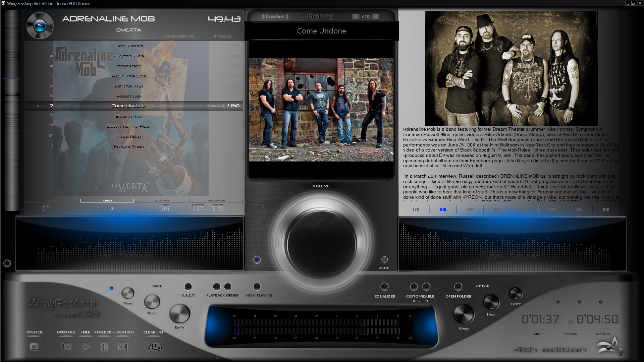The image size is (644, 362).
Task: Switch to the VIS tab
Action: [606, 209]
